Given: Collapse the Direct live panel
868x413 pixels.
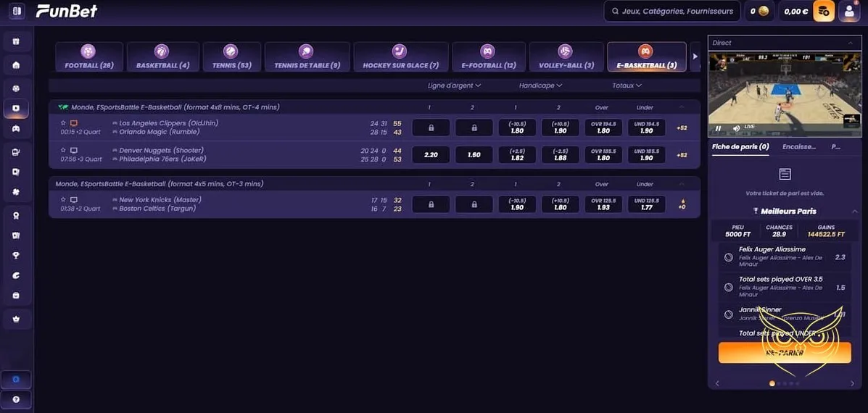Looking at the screenshot, I should pyautogui.click(x=851, y=43).
